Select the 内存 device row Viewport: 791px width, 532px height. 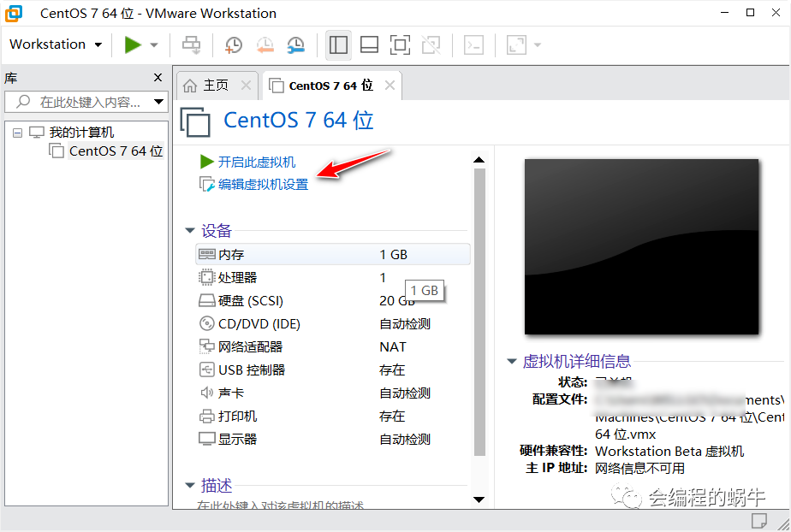pos(333,254)
